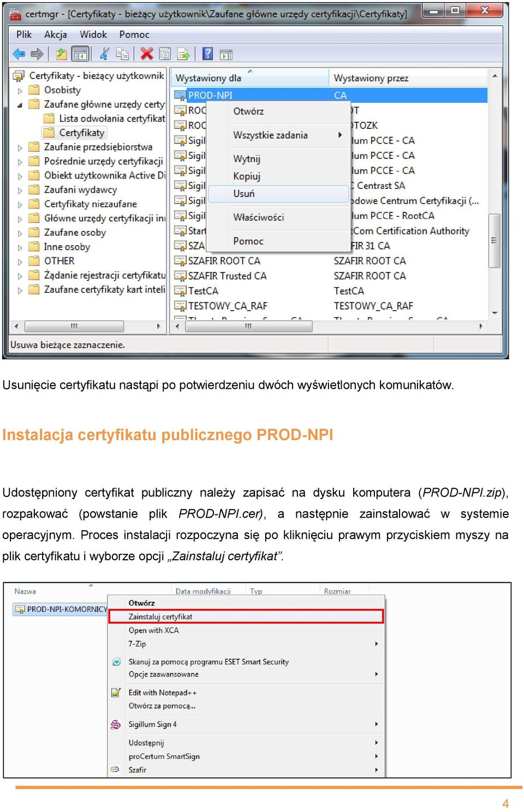Click the gray Forward arrow in toolbar

coord(37,54)
